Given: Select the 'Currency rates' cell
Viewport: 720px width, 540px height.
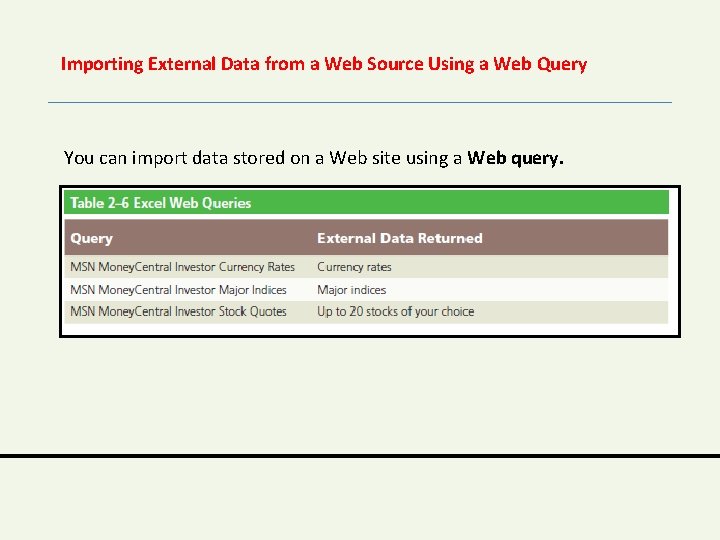Looking at the screenshot, I should (354, 267).
